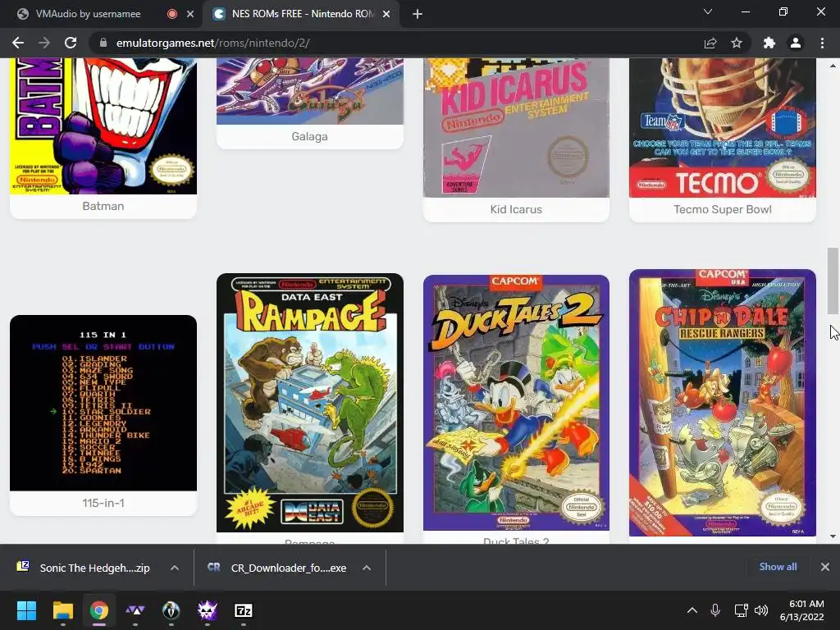This screenshot has width=840, height=630.
Task: Open the 7-Zip taskbar app
Action: pyautogui.click(x=244, y=610)
